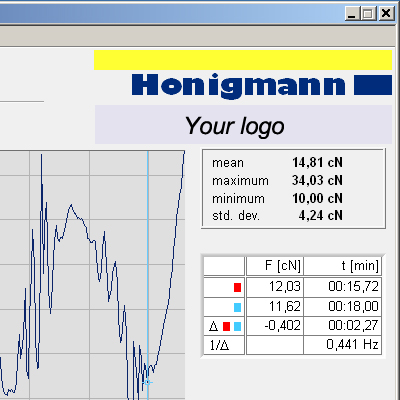Click the light blue vertical cursor line

148,267
